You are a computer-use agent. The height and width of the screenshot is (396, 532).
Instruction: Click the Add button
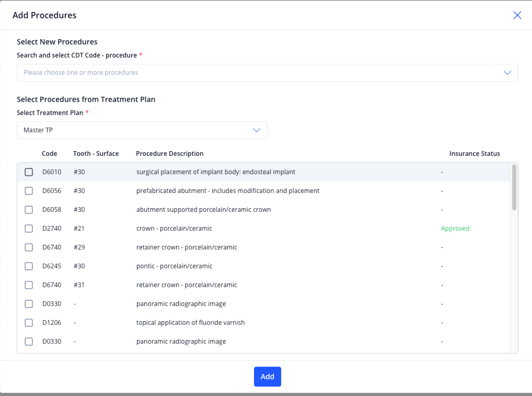268,377
